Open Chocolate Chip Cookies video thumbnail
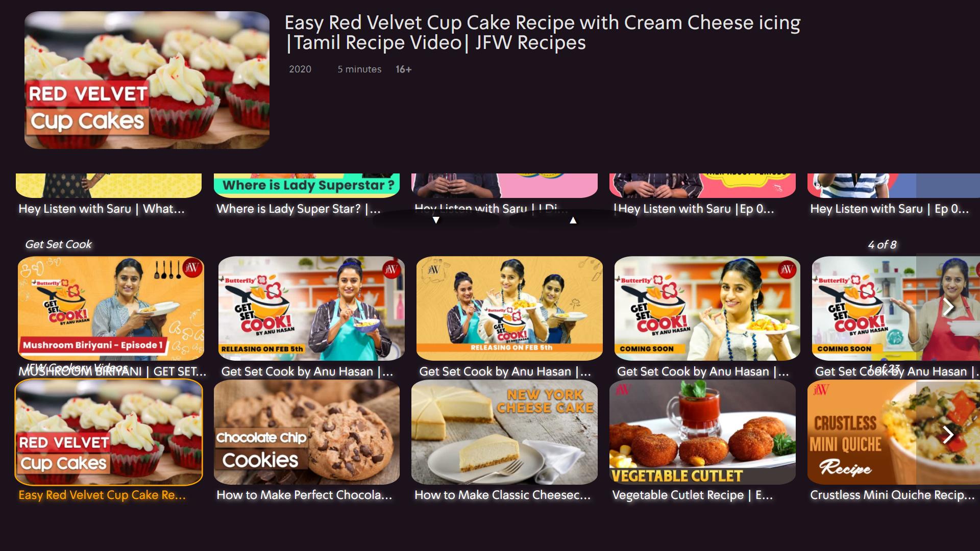This screenshot has width=980, height=551. pos(307,432)
